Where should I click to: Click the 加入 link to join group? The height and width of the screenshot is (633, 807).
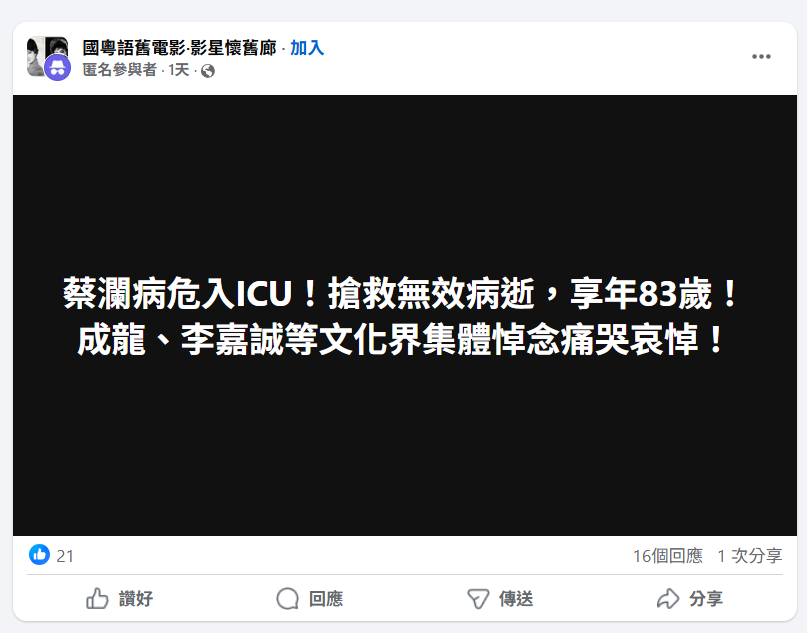307,48
